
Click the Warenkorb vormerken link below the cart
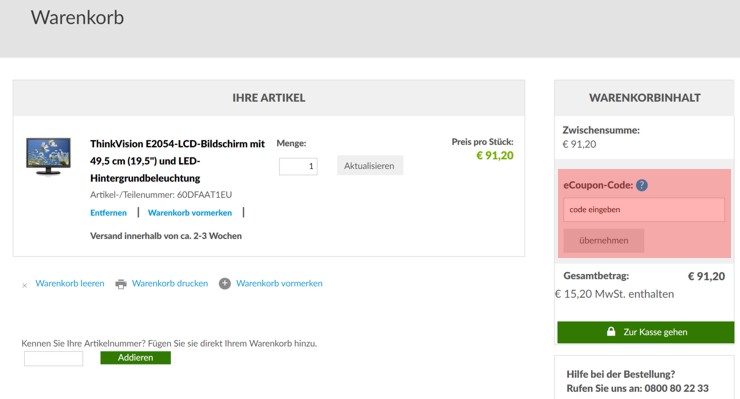pyautogui.click(x=279, y=283)
